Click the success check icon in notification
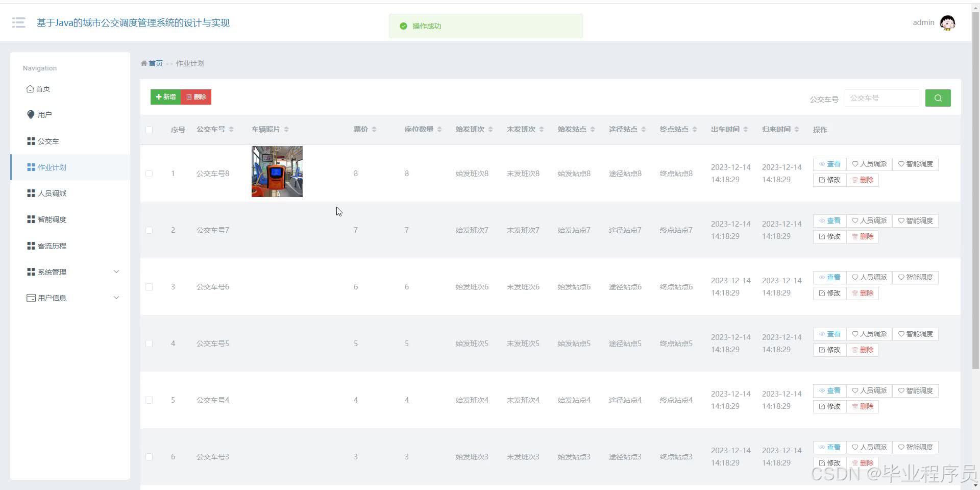 (x=403, y=26)
